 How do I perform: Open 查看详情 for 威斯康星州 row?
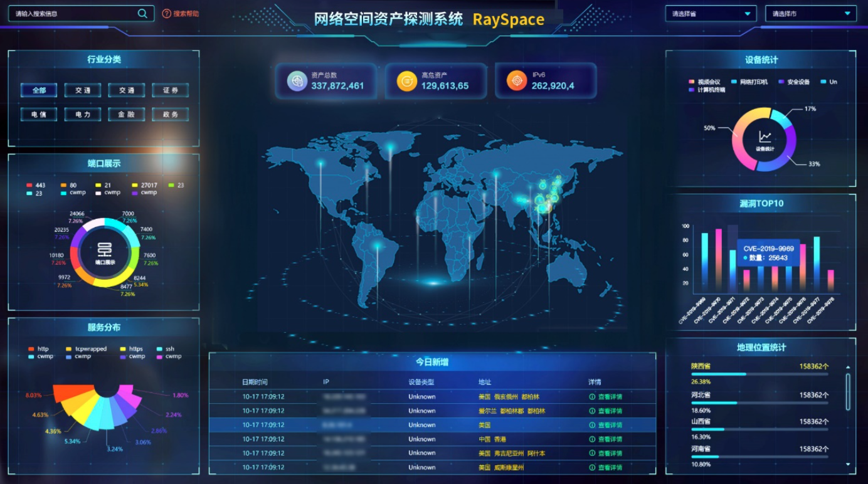(x=610, y=468)
